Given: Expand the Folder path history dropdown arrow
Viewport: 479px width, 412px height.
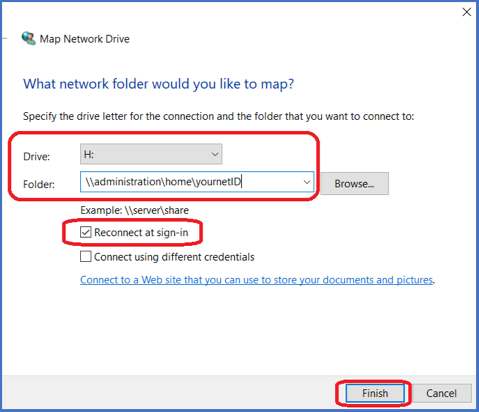Looking at the screenshot, I should (x=307, y=182).
